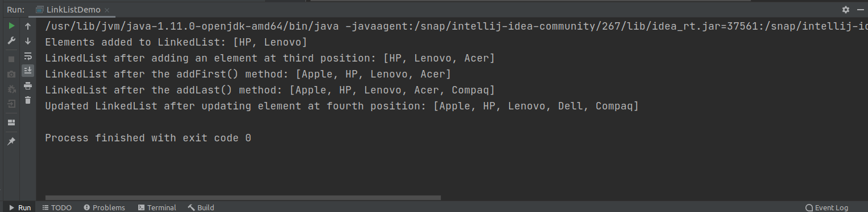Click the Restore Layout icon

(x=11, y=123)
